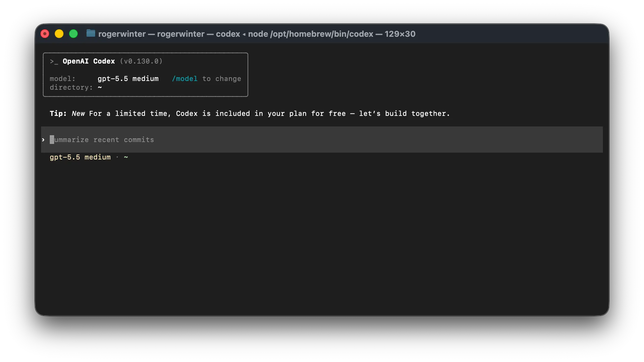The width and height of the screenshot is (644, 362).
Task: Click the version text '(v0.130.0)'
Action: [141, 61]
